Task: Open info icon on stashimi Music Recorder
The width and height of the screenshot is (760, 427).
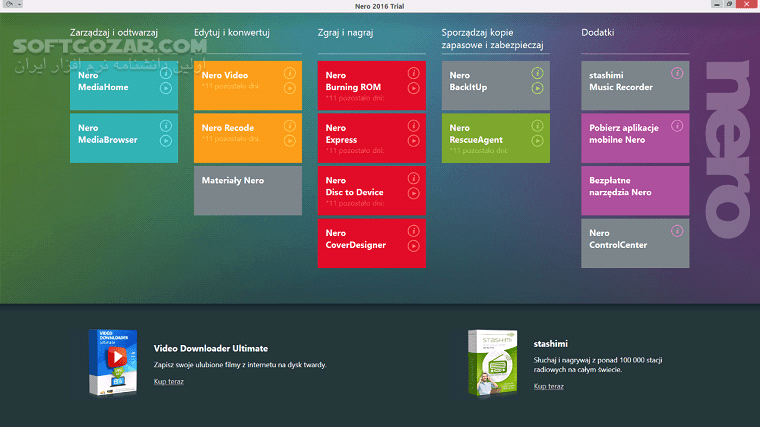Action: tap(677, 73)
